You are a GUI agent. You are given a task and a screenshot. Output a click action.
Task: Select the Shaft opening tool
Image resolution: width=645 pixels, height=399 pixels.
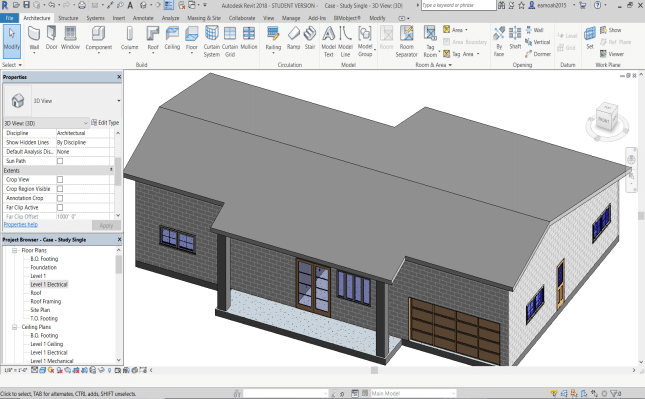pos(515,38)
